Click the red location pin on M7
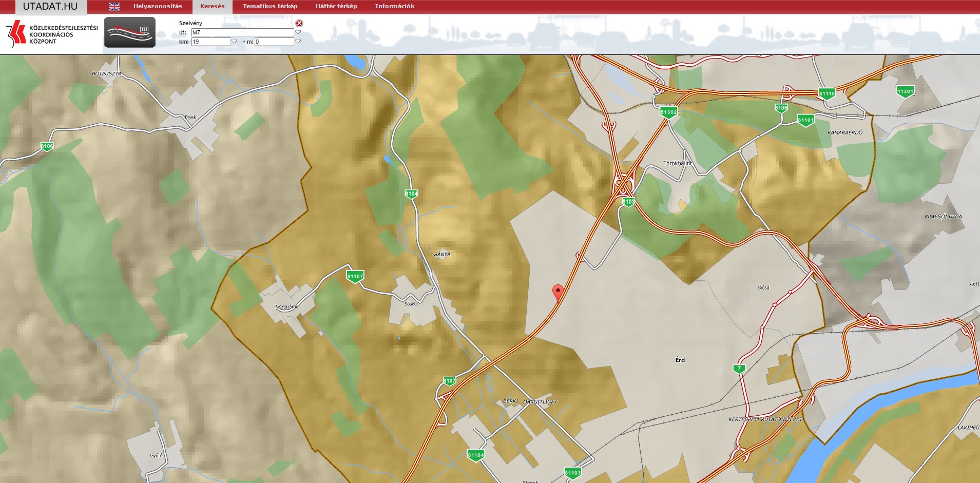980x483 pixels. (557, 292)
